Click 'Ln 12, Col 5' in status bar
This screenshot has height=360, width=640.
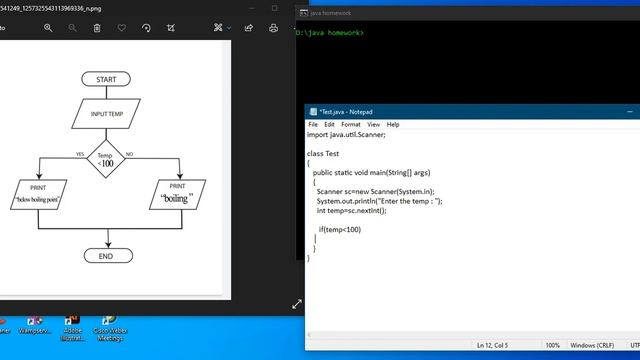(x=493, y=345)
